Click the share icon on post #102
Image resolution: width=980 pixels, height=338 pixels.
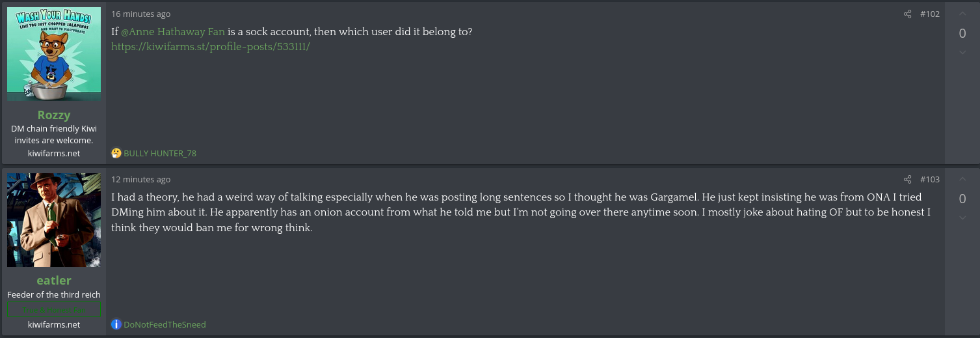[x=908, y=14]
